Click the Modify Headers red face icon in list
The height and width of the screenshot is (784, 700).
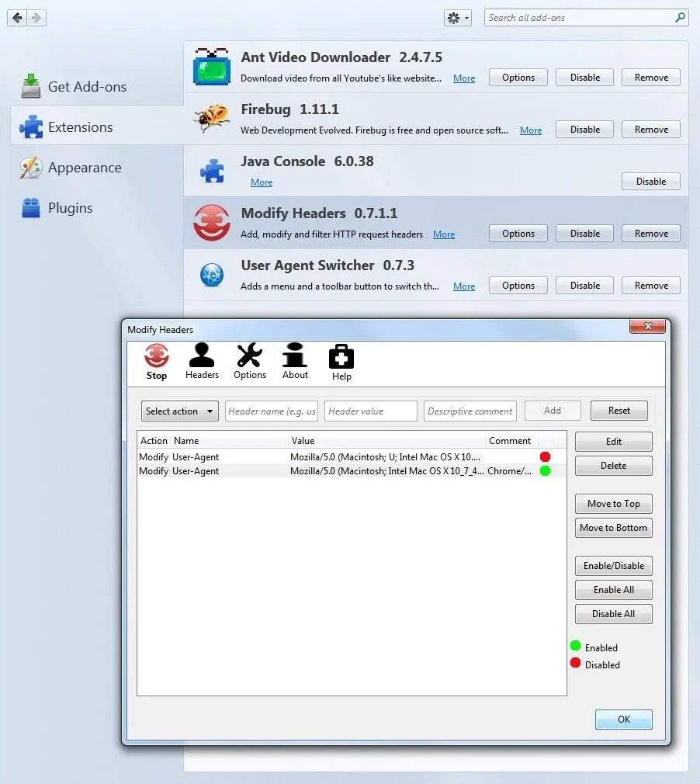(212, 223)
